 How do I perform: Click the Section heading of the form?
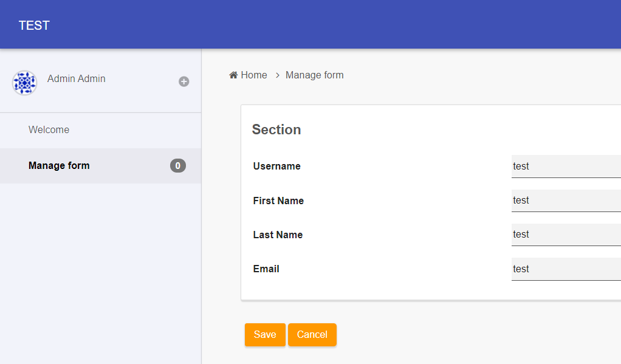(x=276, y=129)
